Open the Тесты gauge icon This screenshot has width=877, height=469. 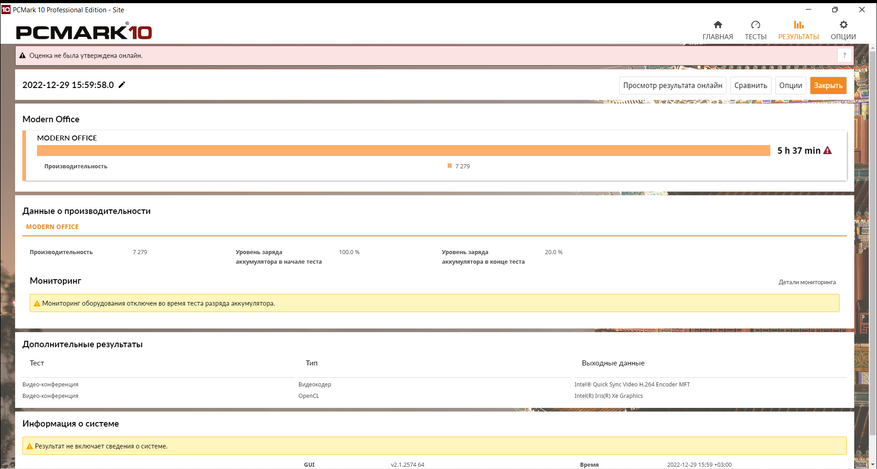coord(755,25)
